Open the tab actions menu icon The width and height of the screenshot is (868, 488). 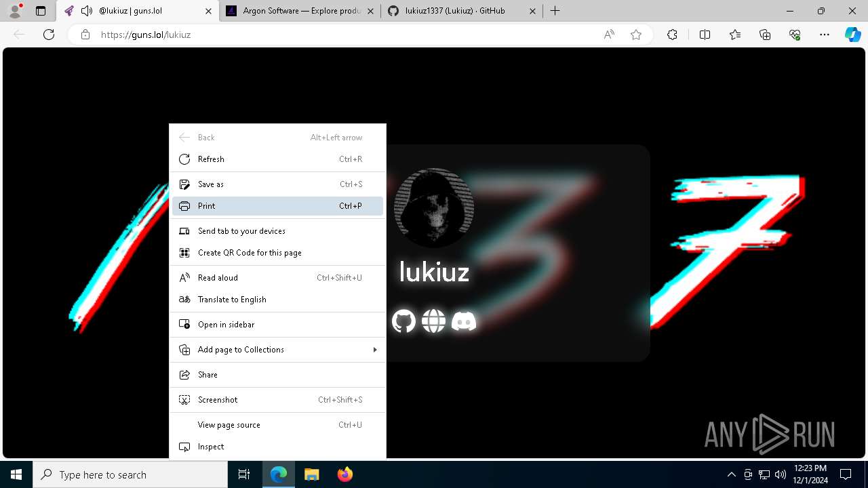41,11
